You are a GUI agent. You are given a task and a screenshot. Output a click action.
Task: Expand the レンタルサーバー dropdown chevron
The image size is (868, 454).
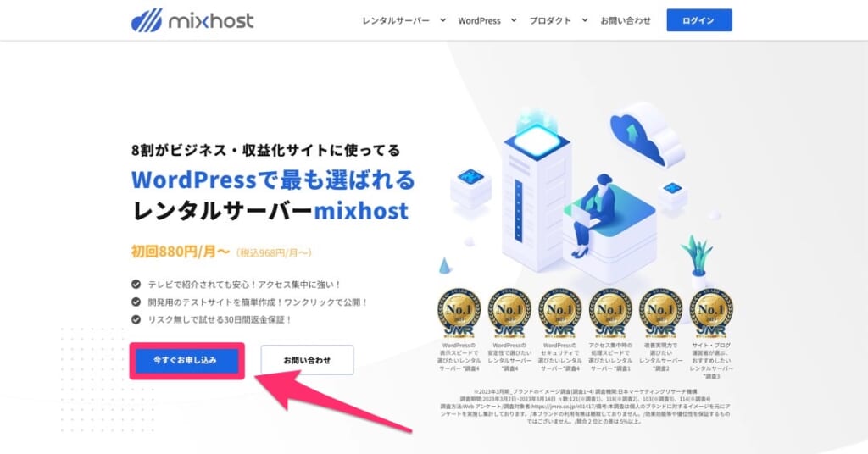coord(442,20)
